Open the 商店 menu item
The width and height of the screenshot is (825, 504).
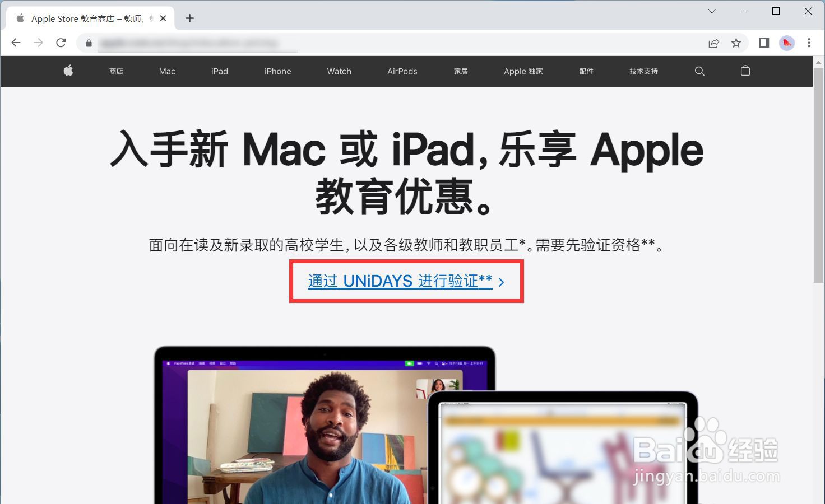[116, 71]
